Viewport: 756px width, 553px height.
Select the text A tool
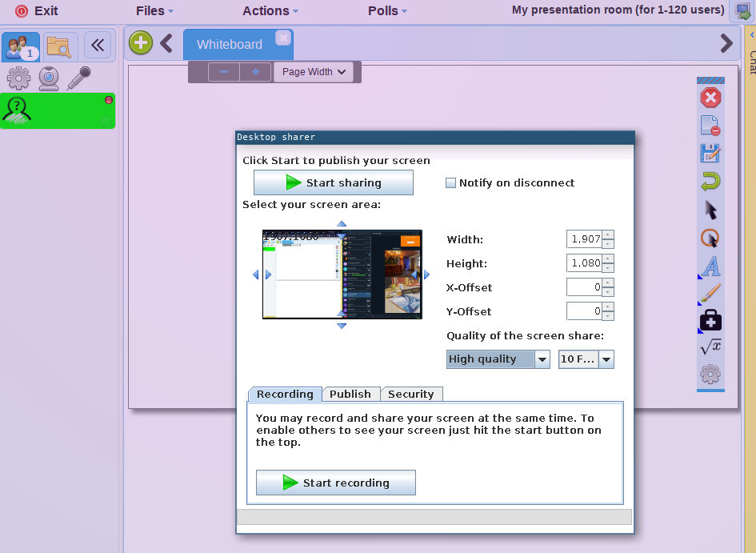(x=710, y=266)
